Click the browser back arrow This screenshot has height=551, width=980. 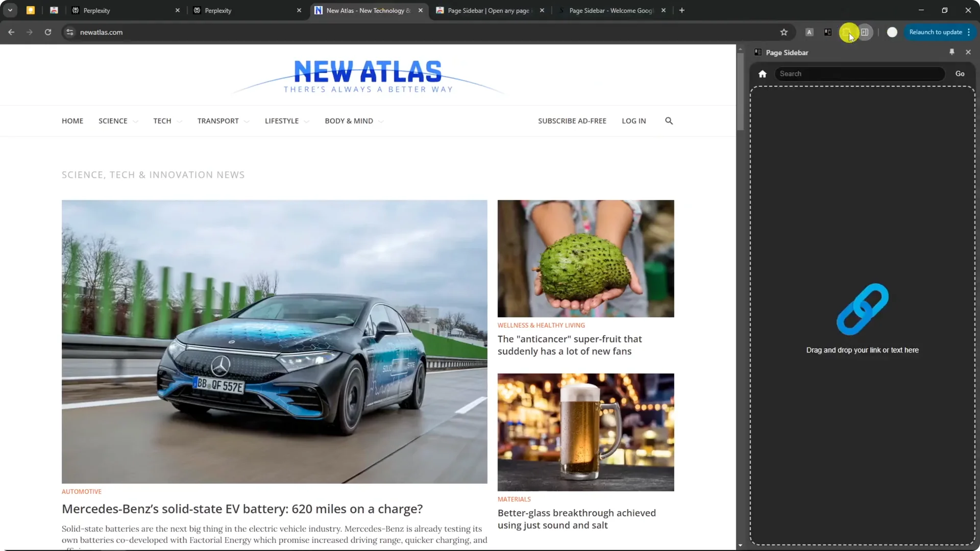pos(11,32)
